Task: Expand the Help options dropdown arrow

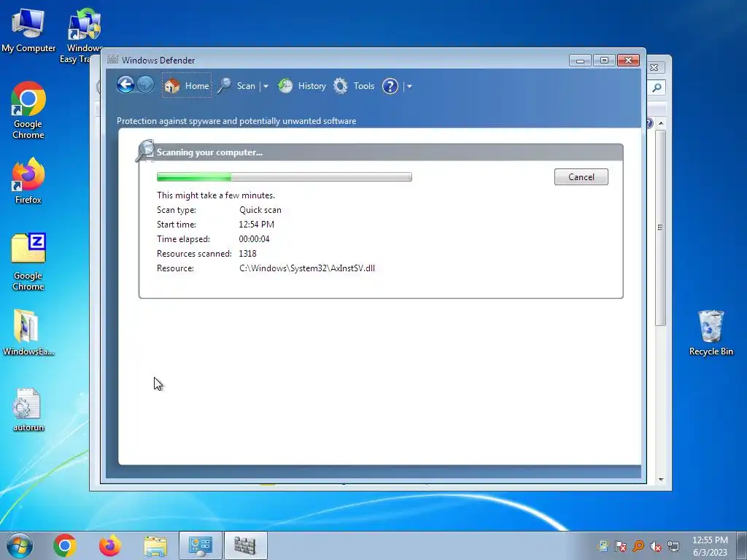Action: click(x=409, y=87)
